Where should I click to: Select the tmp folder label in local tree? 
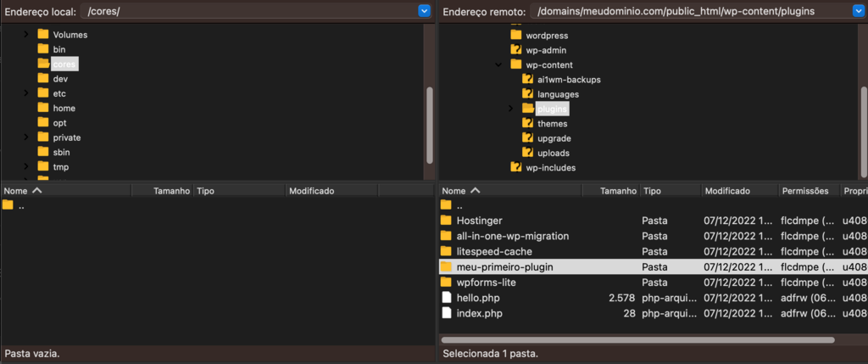coord(61,167)
